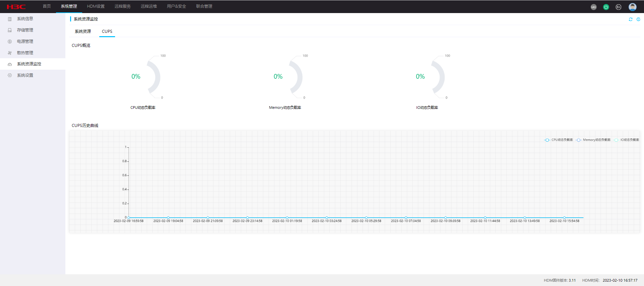This screenshot has width=644, height=286.
Task: Select the CUPS tab
Action: [107, 31]
